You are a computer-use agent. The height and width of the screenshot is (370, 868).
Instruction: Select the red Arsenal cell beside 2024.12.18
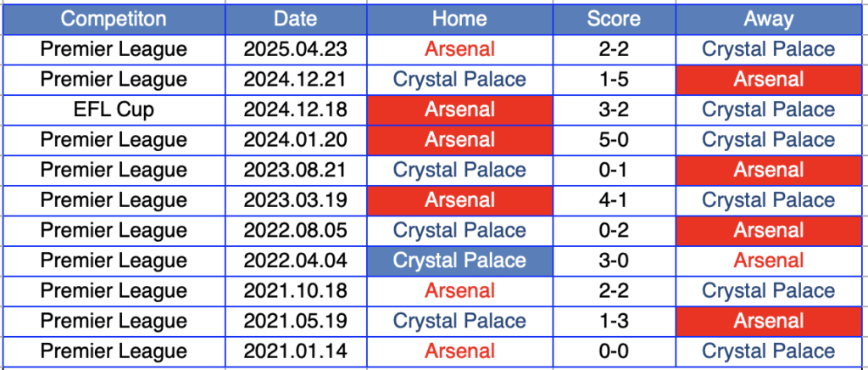tap(459, 109)
